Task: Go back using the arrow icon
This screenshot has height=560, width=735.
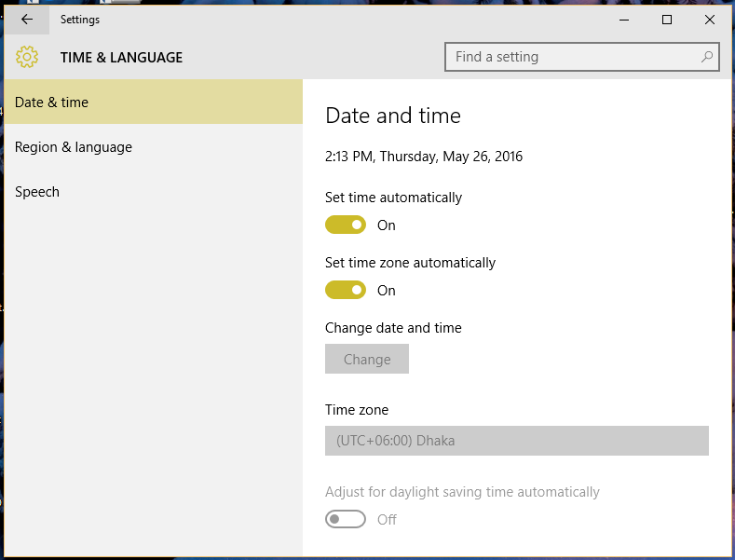Action: 27,20
